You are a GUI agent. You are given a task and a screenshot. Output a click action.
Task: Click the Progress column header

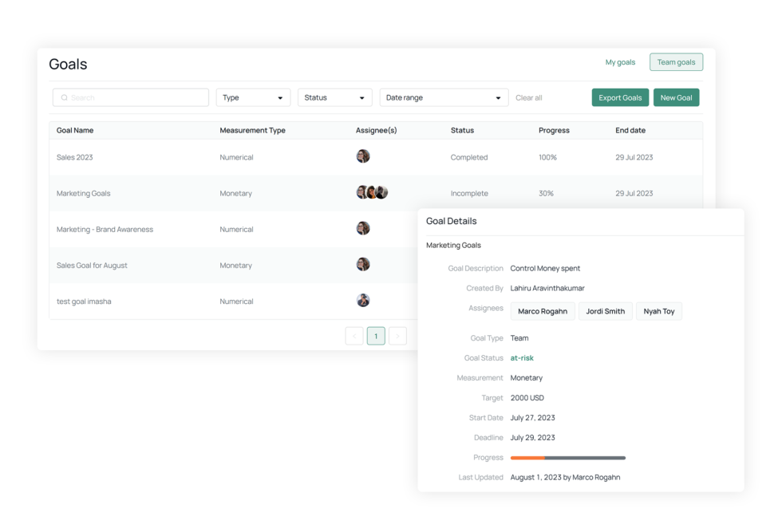[554, 130]
